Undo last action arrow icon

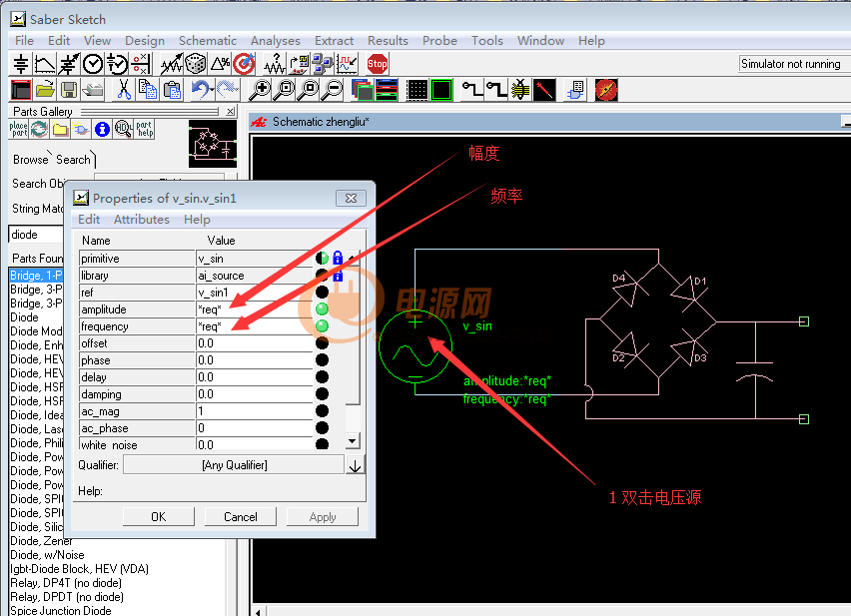(202, 90)
